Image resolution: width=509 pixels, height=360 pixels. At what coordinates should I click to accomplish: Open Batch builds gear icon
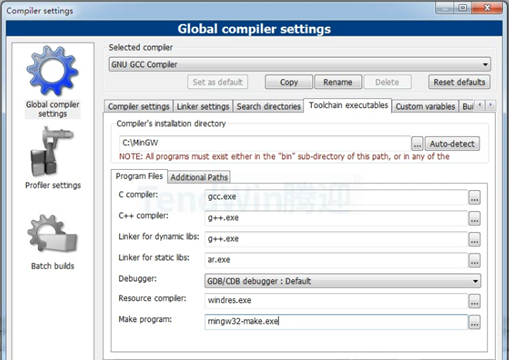click(52, 234)
